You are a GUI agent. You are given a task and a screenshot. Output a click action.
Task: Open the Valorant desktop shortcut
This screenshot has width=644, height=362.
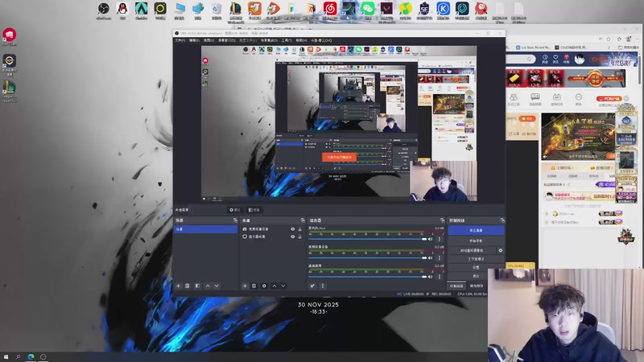click(x=386, y=9)
